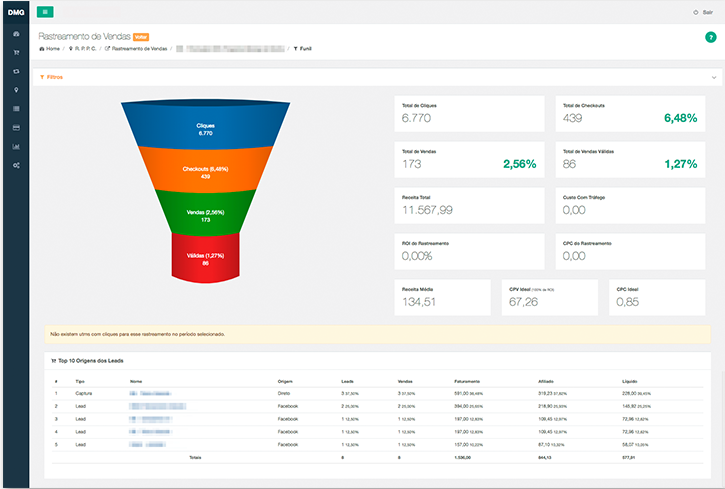725x489 pixels.
Task: Click the Filtros panel chevron arrow
Action: point(714,76)
